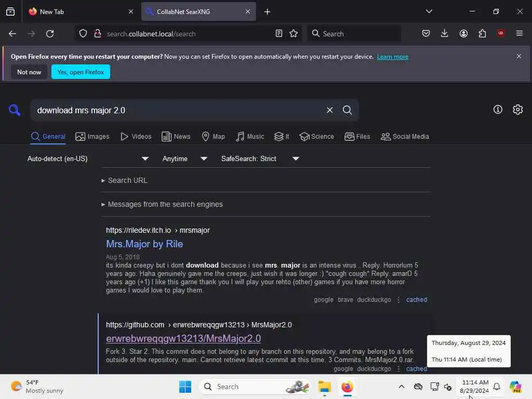The image size is (532, 399).
Task: Open the Mrs.Major by Rile result
Action: click(x=144, y=244)
